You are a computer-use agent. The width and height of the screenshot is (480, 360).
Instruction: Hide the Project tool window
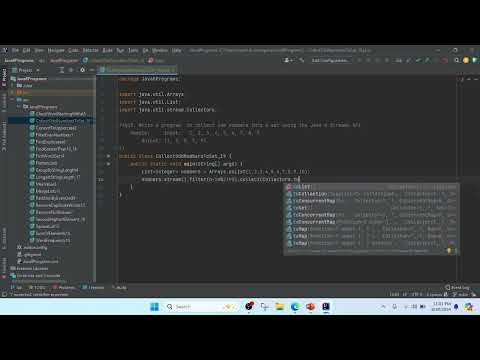click(92, 70)
